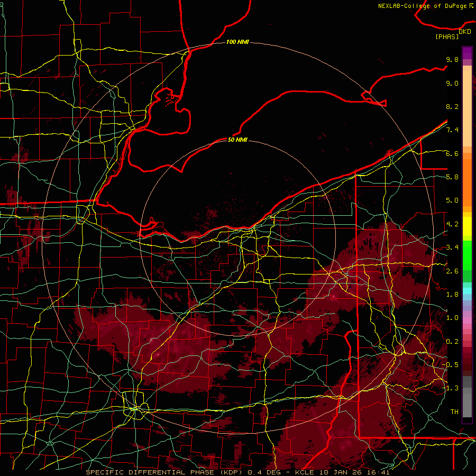Image resolution: width=476 pixels, height=476 pixels.
Task: Click the 1.8 scale value
Action: [452, 295]
